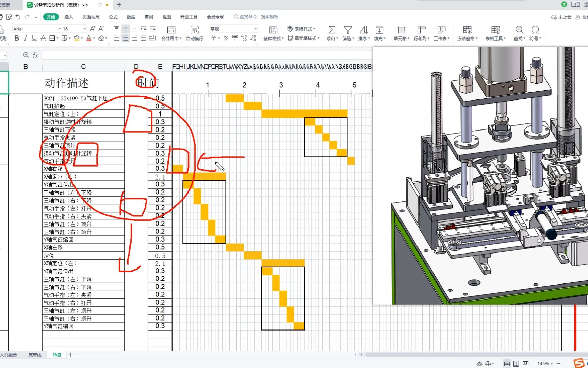The height and width of the screenshot is (368, 588).
Task: Apply percent style icon
Action: click(x=226, y=38)
